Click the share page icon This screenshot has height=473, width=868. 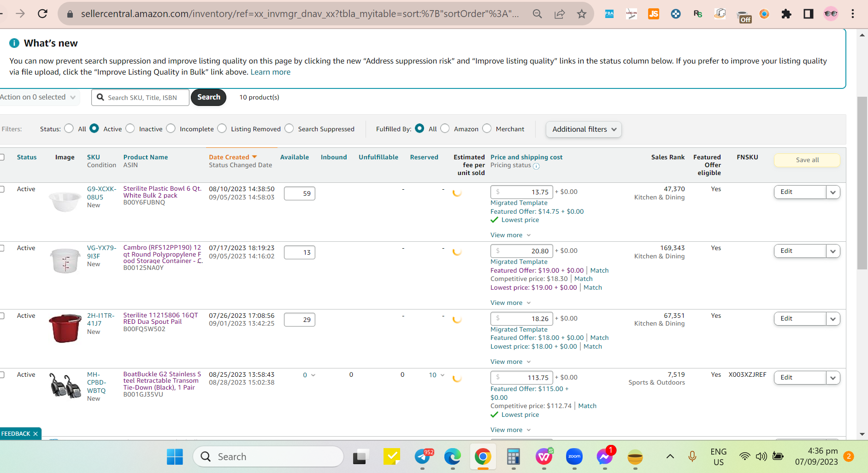(x=560, y=14)
